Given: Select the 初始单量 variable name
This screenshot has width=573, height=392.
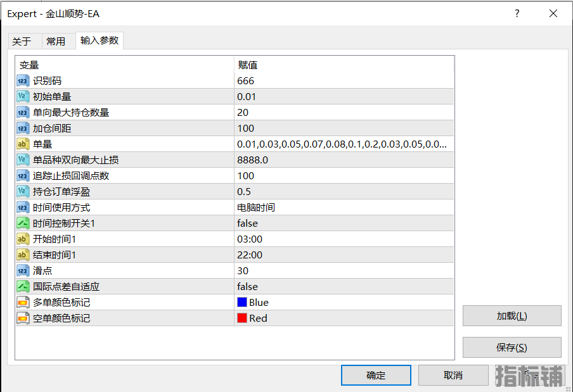Looking at the screenshot, I should 52,96.
